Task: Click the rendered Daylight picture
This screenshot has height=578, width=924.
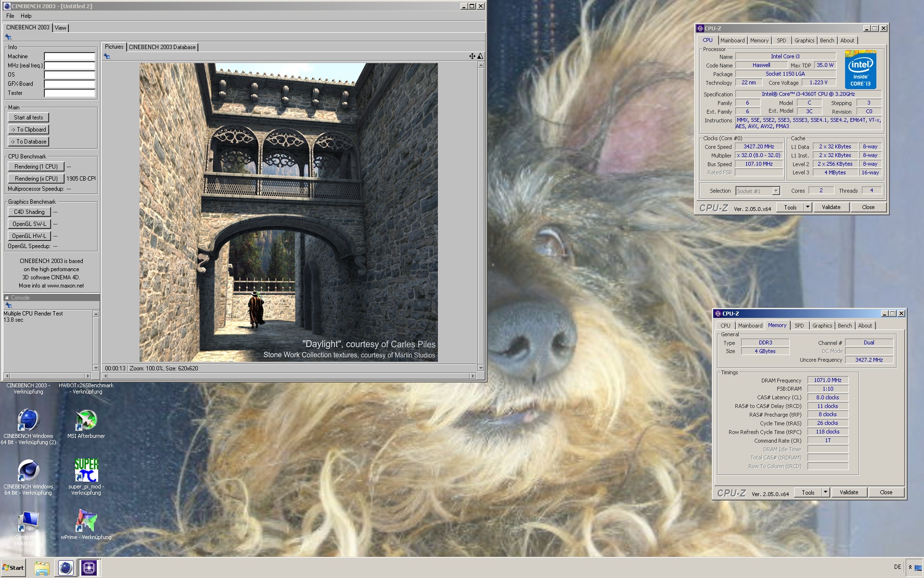Action: coord(288,212)
